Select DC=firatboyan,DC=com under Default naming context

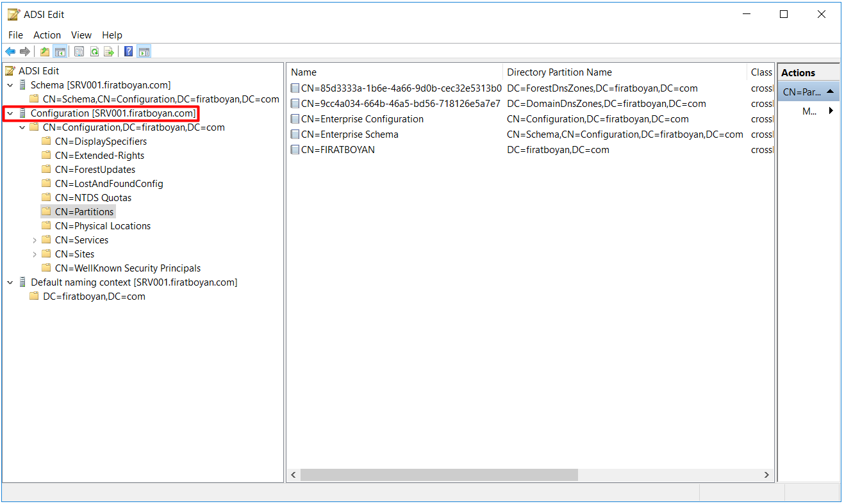[x=94, y=297]
